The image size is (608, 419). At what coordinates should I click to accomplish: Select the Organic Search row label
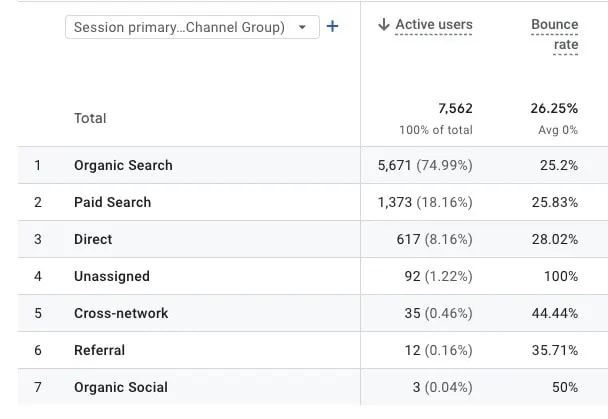point(123,166)
